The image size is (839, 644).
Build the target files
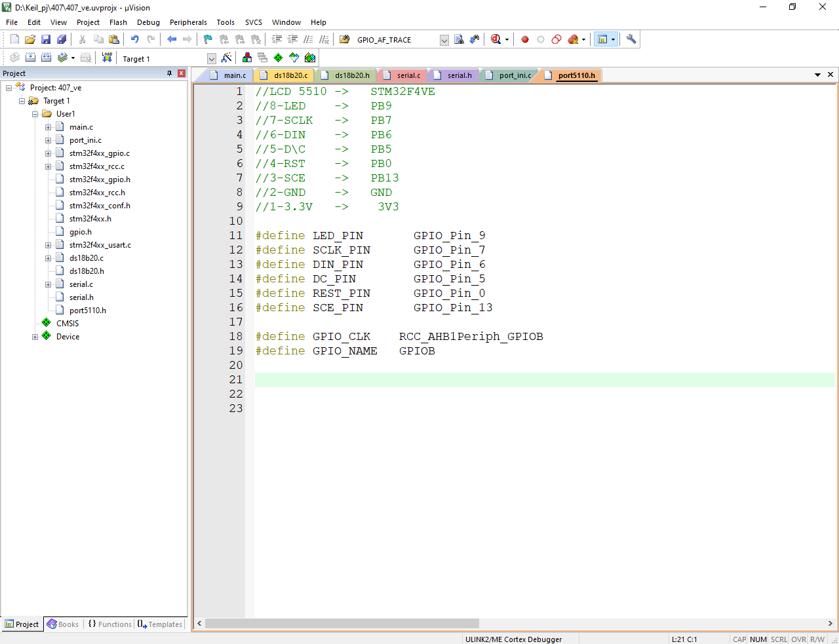[x=30, y=58]
